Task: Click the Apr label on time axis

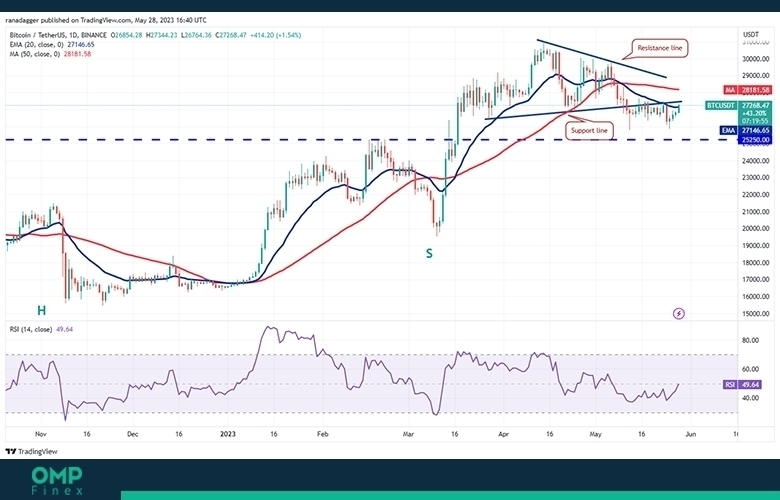Action: 503,434
